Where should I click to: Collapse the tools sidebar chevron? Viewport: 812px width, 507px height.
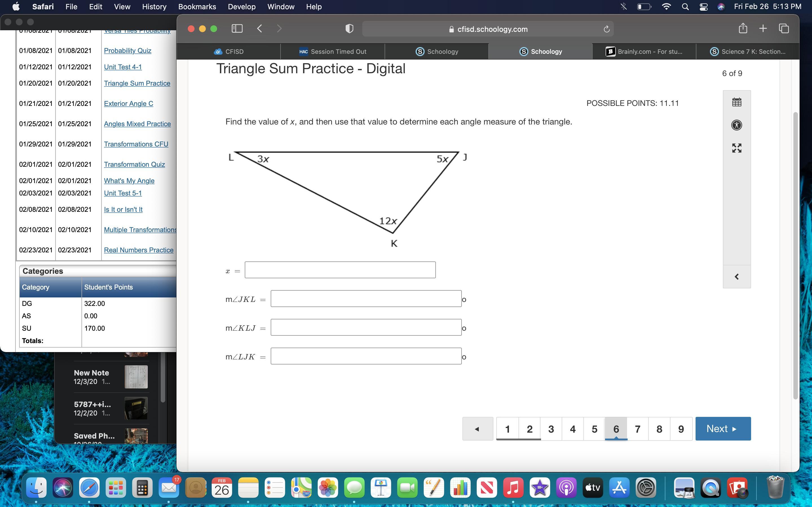pos(736,277)
